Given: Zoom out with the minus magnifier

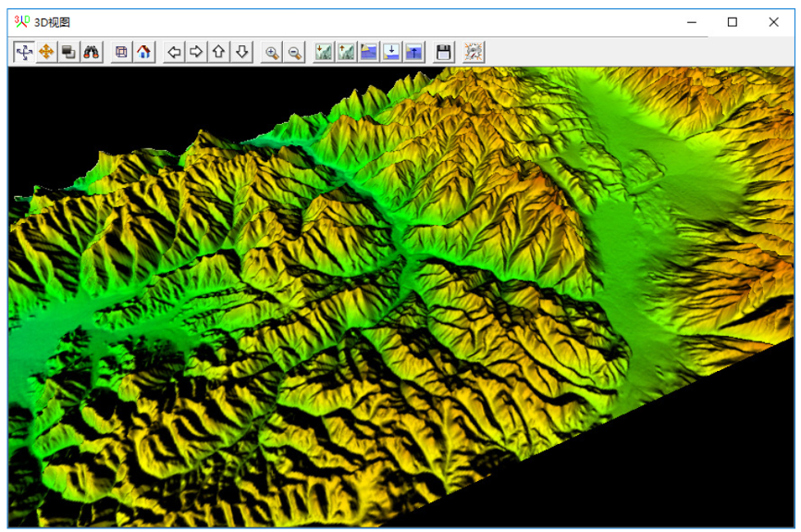Looking at the screenshot, I should pos(295,53).
